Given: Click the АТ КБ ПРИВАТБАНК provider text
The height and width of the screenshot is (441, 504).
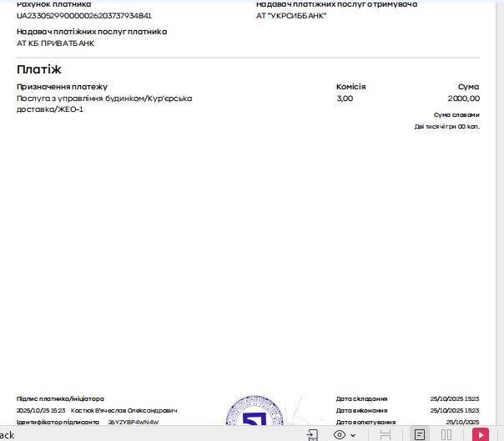Looking at the screenshot, I should tap(55, 43).
